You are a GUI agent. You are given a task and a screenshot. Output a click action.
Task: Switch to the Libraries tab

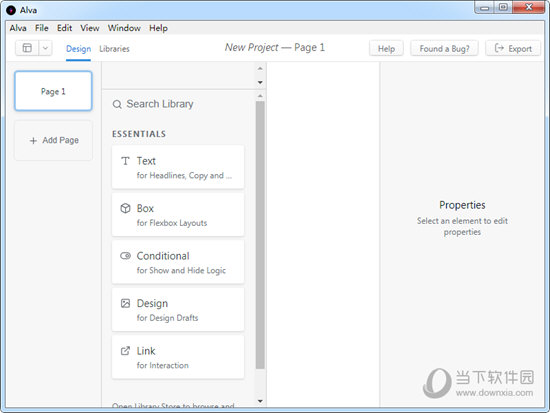point(114,49)
